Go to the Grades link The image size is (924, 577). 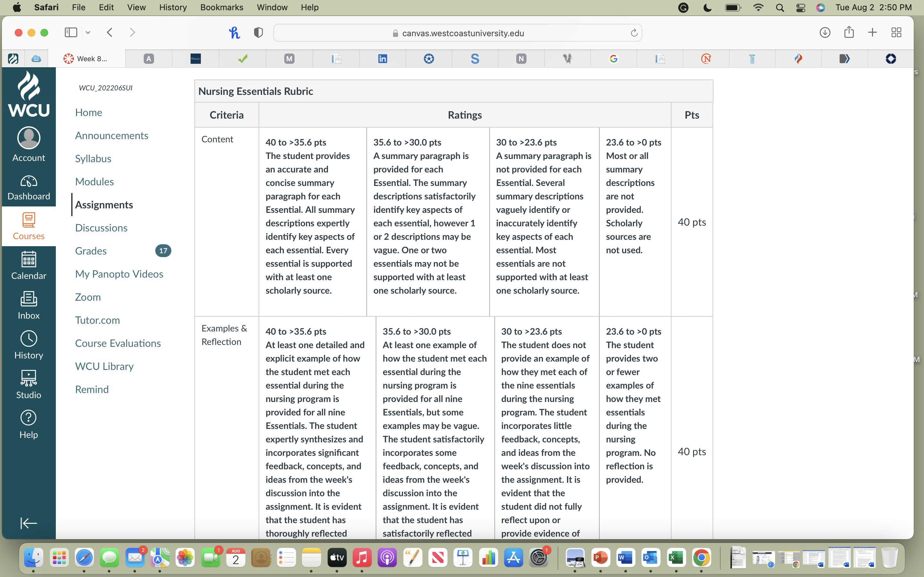(x=91, y=251)
